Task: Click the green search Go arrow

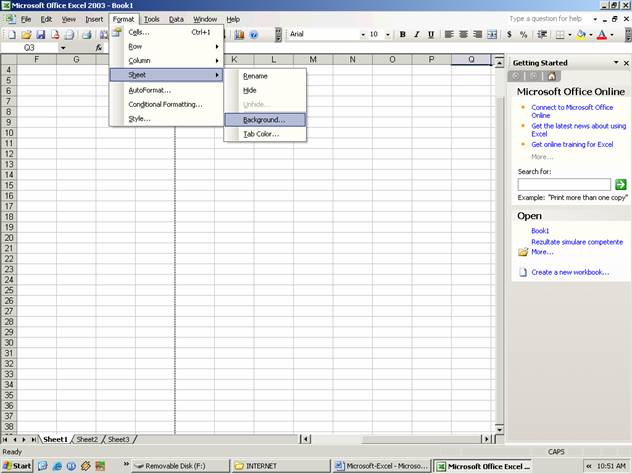Action: (x=621, y=185)
